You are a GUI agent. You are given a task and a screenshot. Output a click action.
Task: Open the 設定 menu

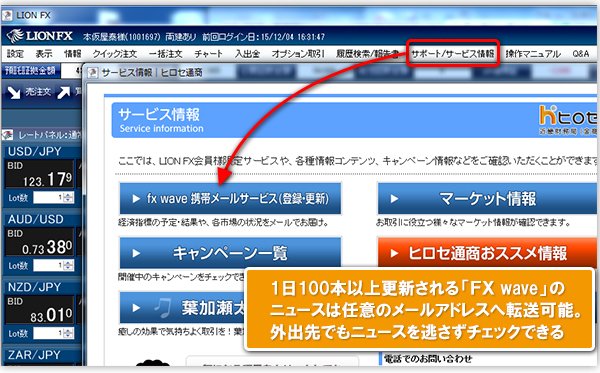point(15,54)
